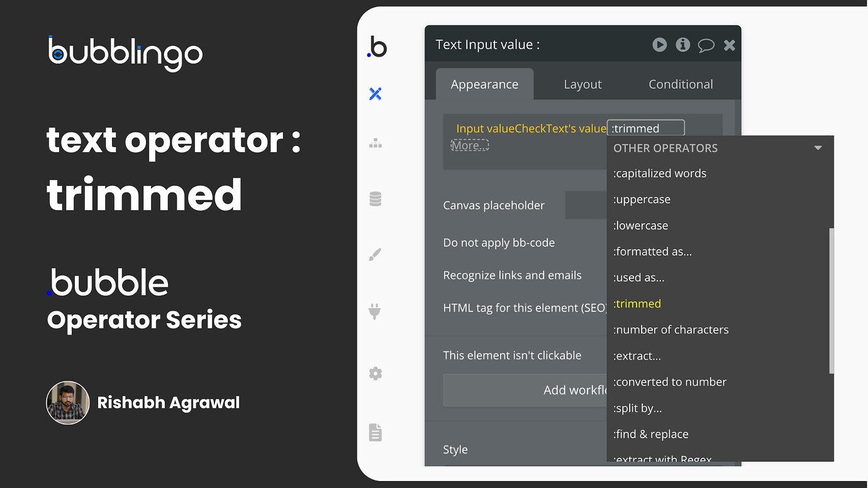The height and width of the screenshot is (488, 868).
Task: Open the Styles paintbrush sidebar icon
Action: 376,254
